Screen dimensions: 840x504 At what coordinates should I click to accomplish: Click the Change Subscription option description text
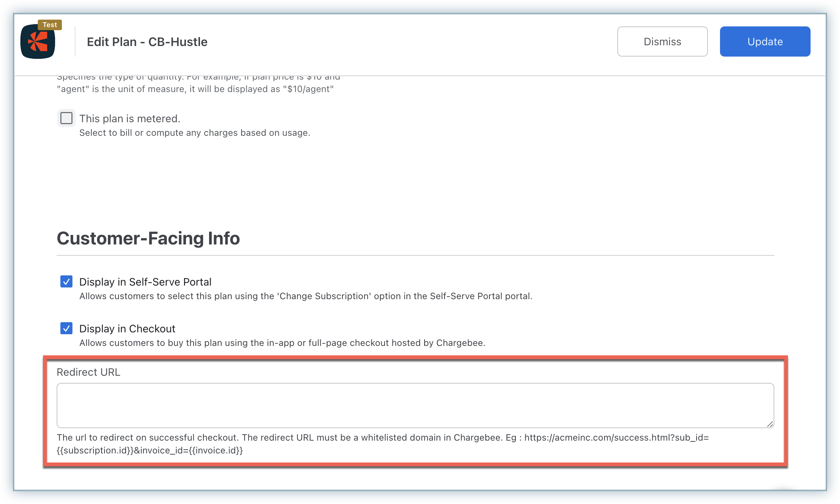pyautogui.click(x=306, y=296)
